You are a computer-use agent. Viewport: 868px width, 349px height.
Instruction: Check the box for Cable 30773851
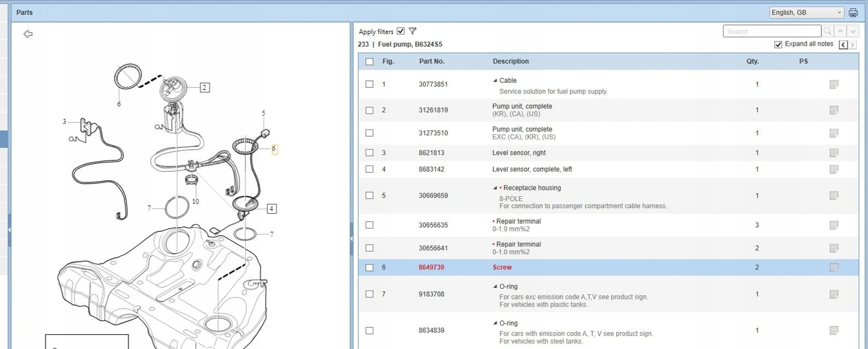point(369,84)
